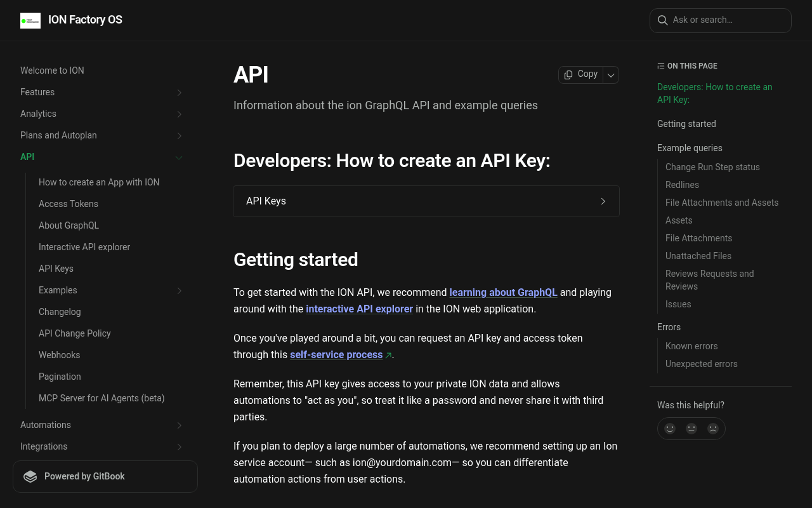Image resolution: width=812 pixels, height=508 pixels.
Task: Open the dropdown arrow next to Copy
Action: coord(611,75)
